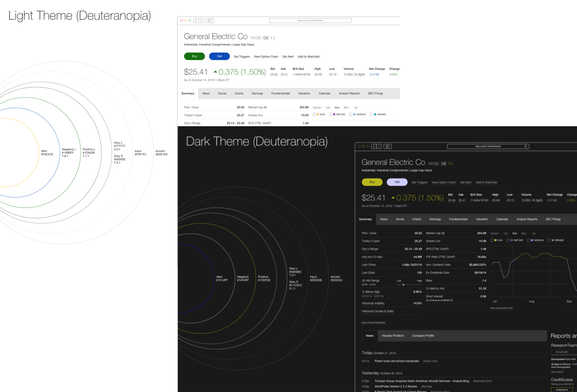Refresh GE quote in light theme window
This screenshot has height=392, width=577.
tap(273, 38)
